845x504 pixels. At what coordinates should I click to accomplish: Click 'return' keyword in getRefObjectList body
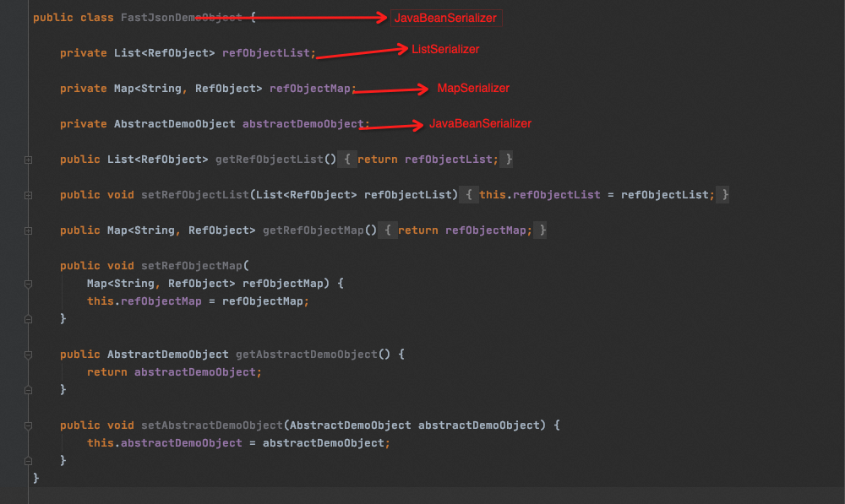[x=377, y=160]
